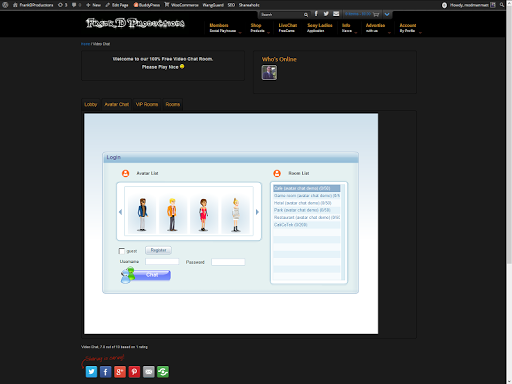Screen dimensions: 512x384
Task: Click the Register button
Action: tap(158, 250)
